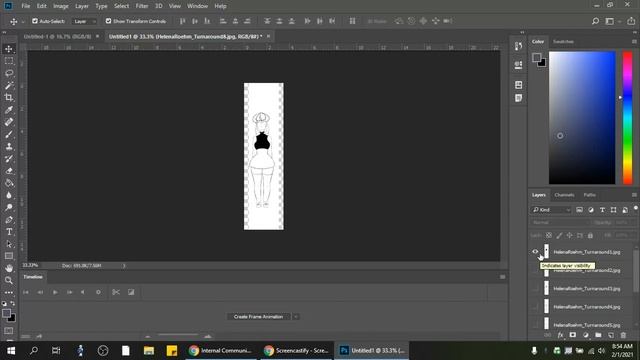Open dropdown arrow beside Create Frame Animation
Viewport: 640px width, 360px height.
click(x=296, y=317)
